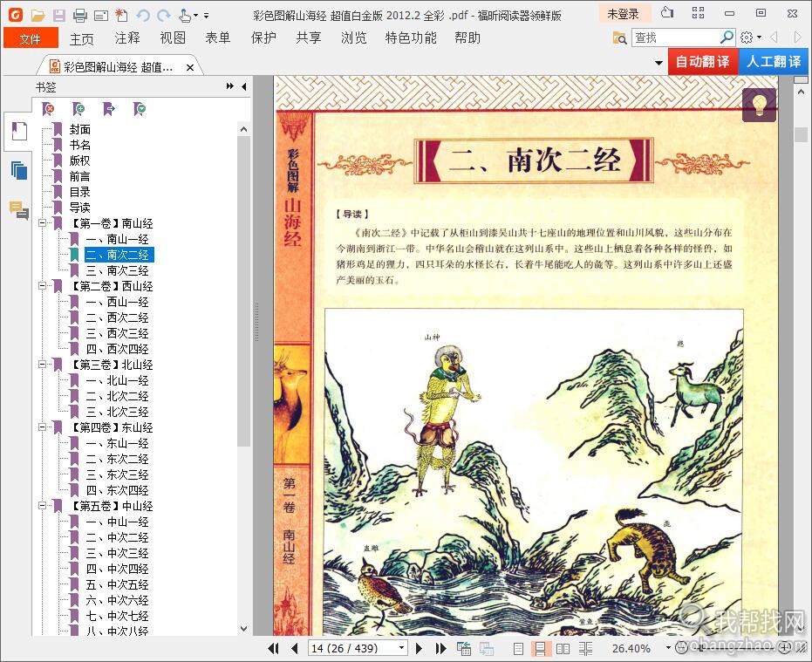Open the quick access customize arrow
Image resolution: width=812 pixels, height=662 pixels.
click(206, 16)
